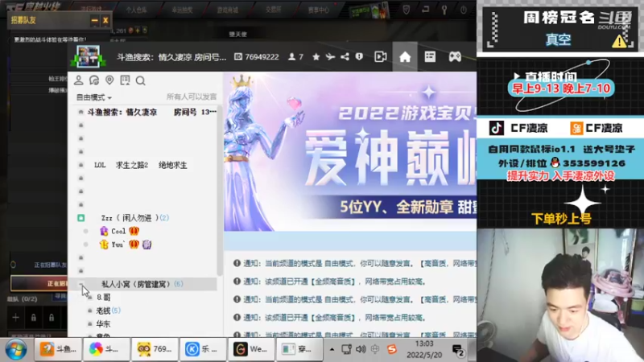Collapse the Zzz channel via its green icon
The height and width of the screenshot is (362, 644).
81,218
